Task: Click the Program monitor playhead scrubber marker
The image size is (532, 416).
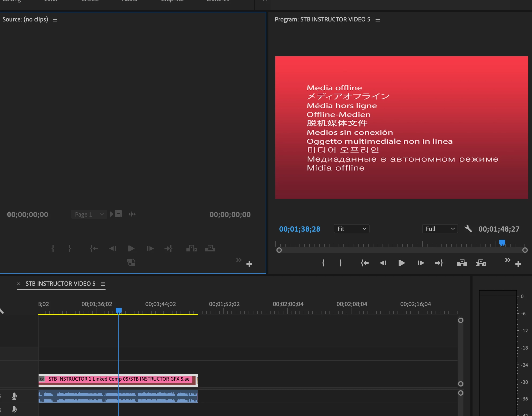Action: pyautogui.click(x=502, y=243)
